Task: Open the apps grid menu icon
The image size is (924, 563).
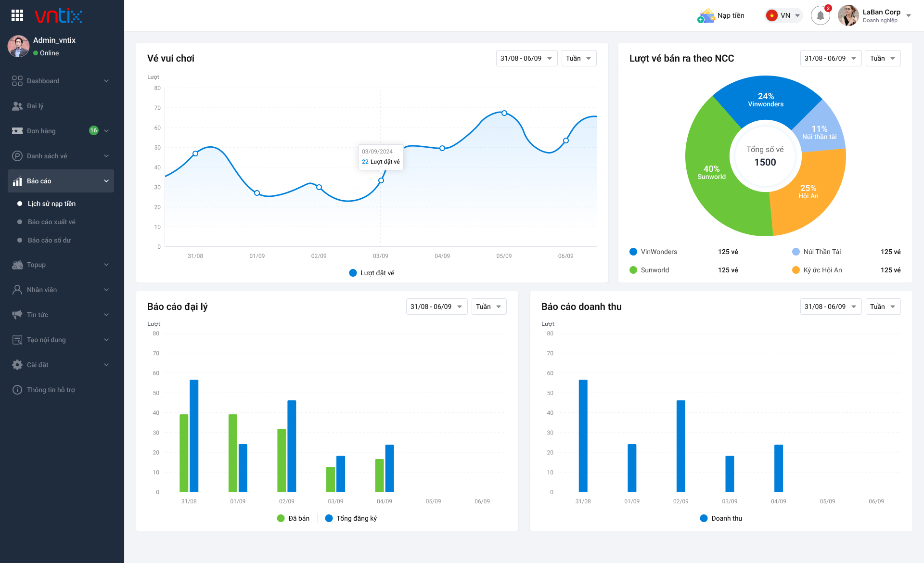Action: (x=17, y=15)
